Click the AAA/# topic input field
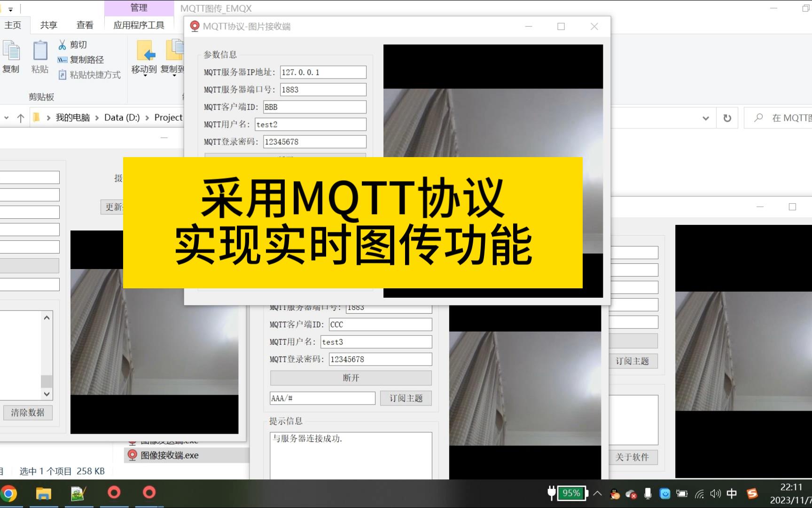The width and height of the screenshot is (812, 508). click(322, 398)
